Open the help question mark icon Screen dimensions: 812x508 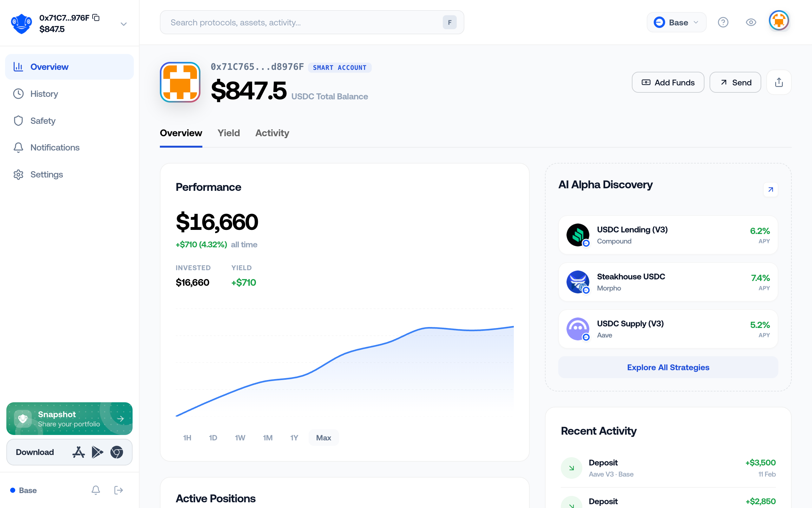(x=723, y=23)
